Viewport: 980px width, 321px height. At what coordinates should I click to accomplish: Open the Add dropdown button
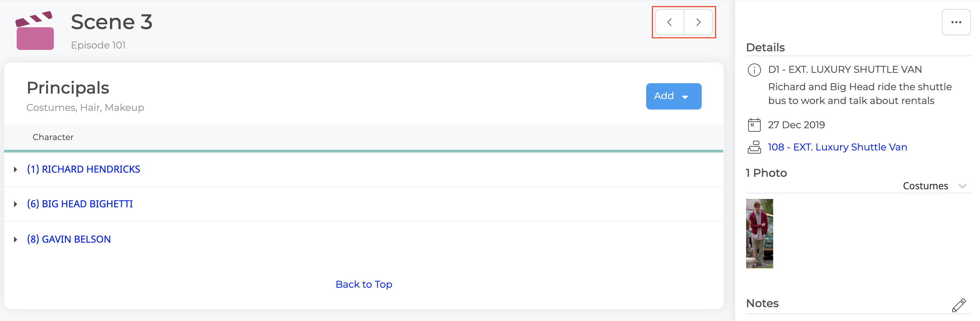(673, 96)
